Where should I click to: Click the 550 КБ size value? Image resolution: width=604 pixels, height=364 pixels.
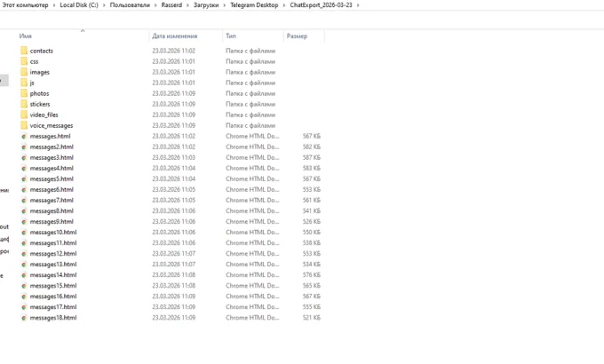[311, 233]
